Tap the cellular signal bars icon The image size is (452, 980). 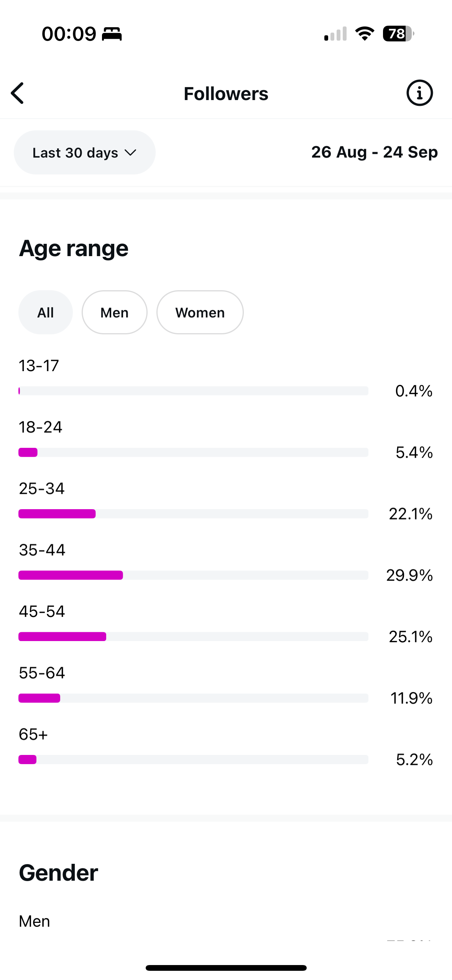pos(335,34)
